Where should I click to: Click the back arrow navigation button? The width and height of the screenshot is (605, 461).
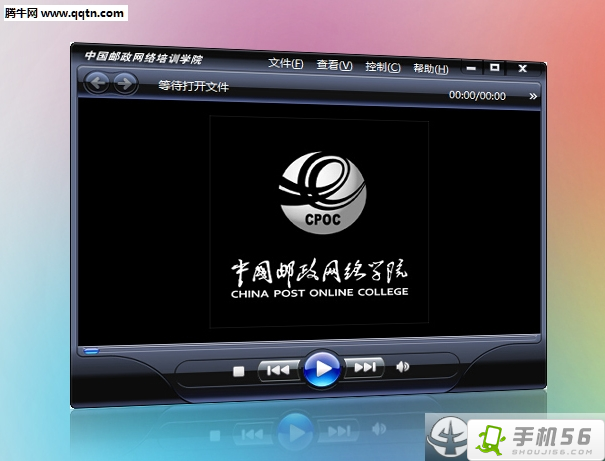coord(97,83)
